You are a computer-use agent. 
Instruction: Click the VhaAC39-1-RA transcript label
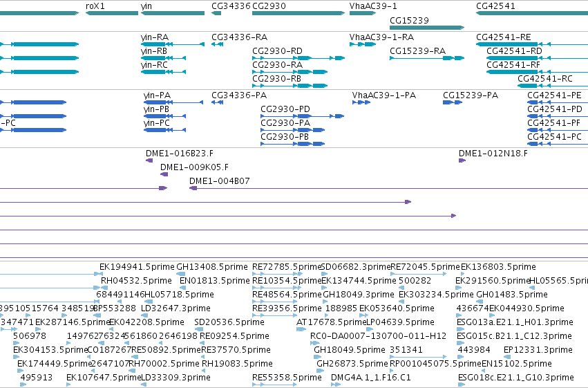click(381, 37)
